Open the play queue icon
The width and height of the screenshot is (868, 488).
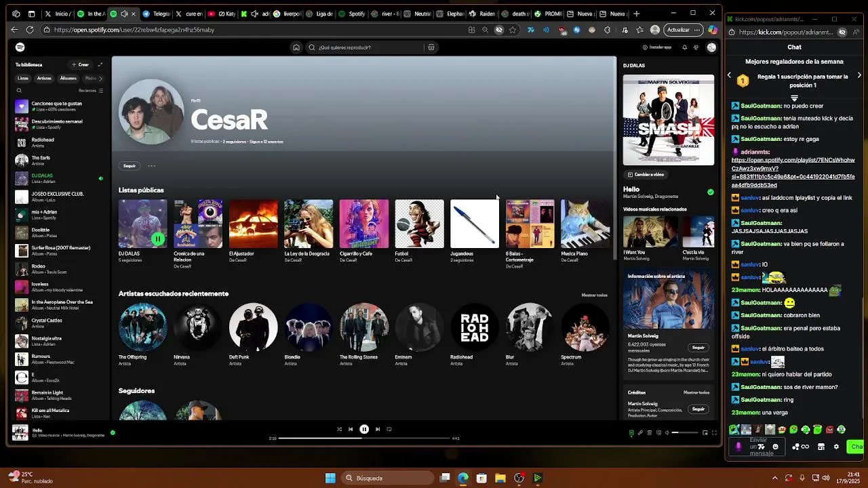pyautogui.click(x=649, y=432)
